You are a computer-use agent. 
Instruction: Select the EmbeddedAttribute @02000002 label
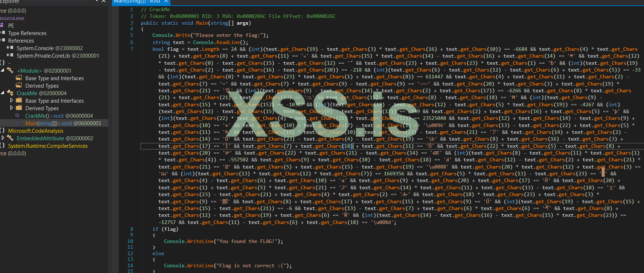[x=55, y=138]
